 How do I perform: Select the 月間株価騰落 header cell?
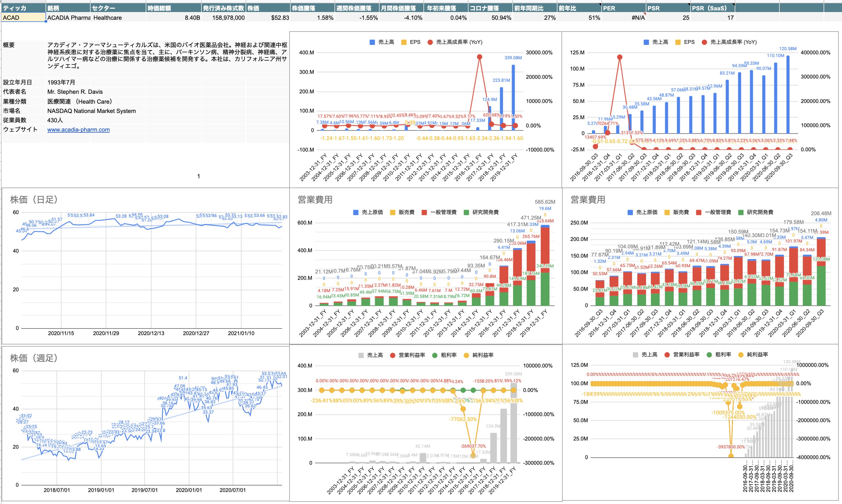point(402,8)
